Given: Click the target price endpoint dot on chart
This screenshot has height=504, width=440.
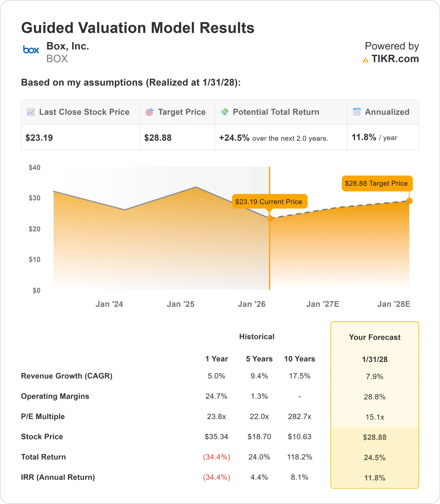Looking at the screenshot, I should [409, 201].
